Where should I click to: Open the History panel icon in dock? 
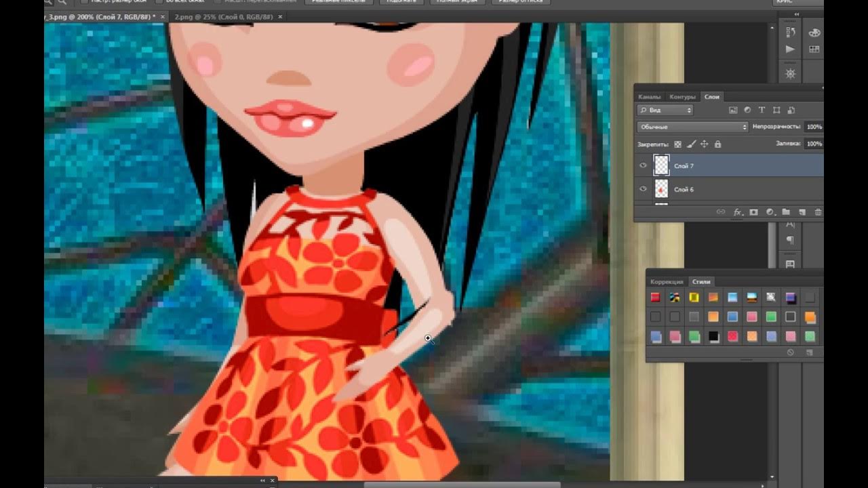[790, 32]
